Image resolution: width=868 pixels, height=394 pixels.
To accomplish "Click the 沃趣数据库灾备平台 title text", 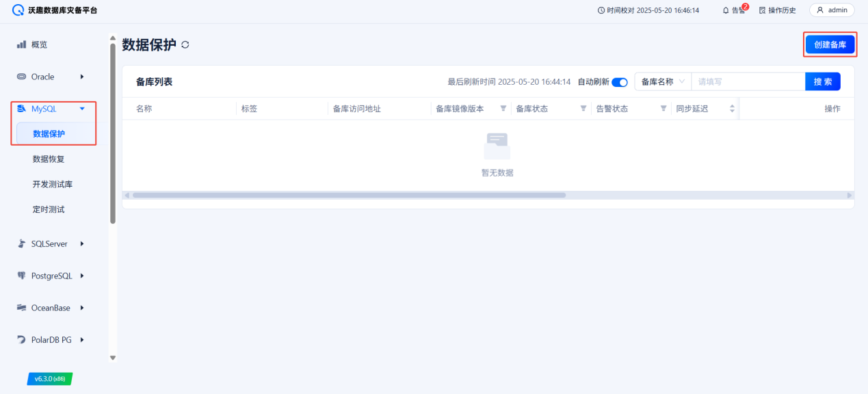I will click(63, 10).
